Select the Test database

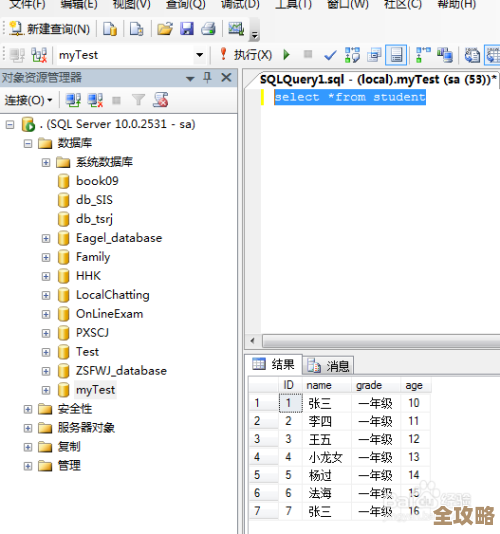coord(88,352)
